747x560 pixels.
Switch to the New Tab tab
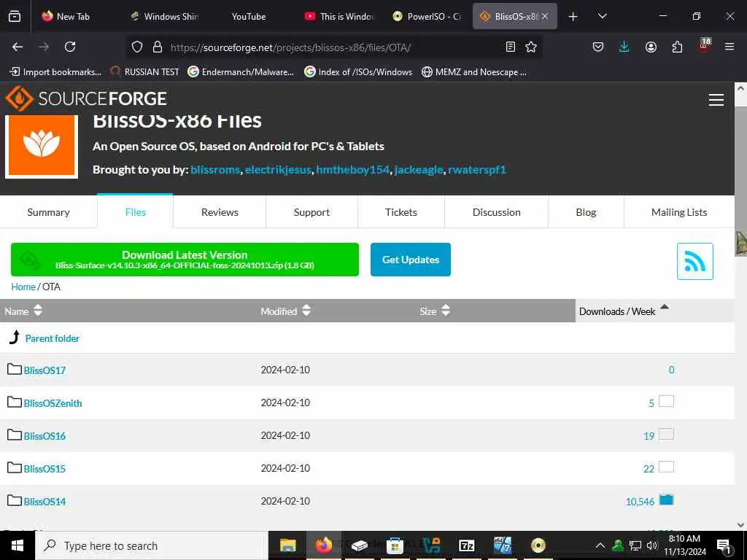[x=66, y=16]
